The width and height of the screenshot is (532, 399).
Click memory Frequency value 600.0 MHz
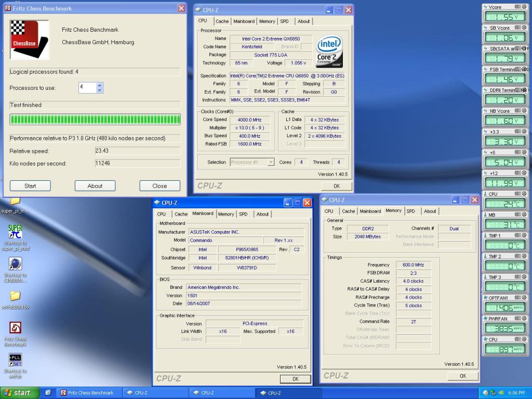[x=413, y=265]
